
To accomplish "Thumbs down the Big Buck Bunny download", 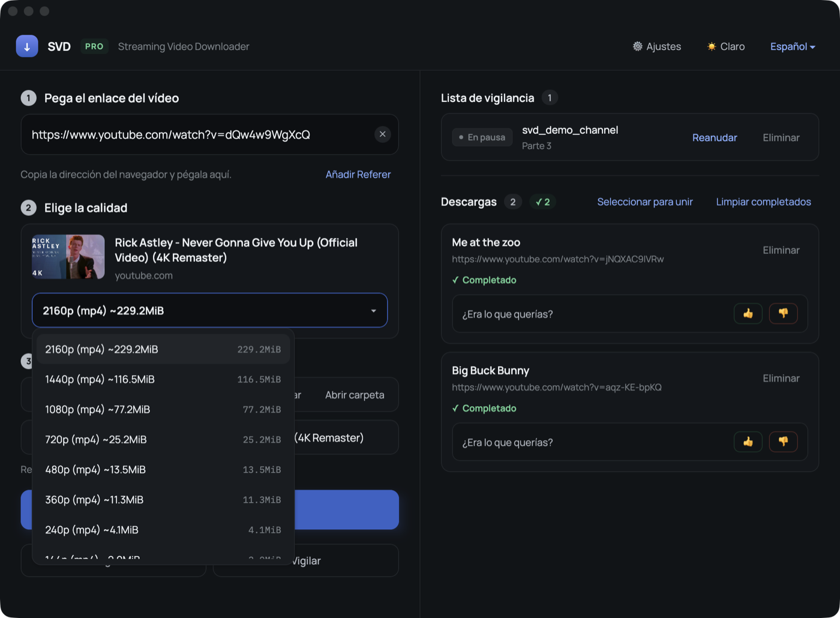I will [783, 442].
